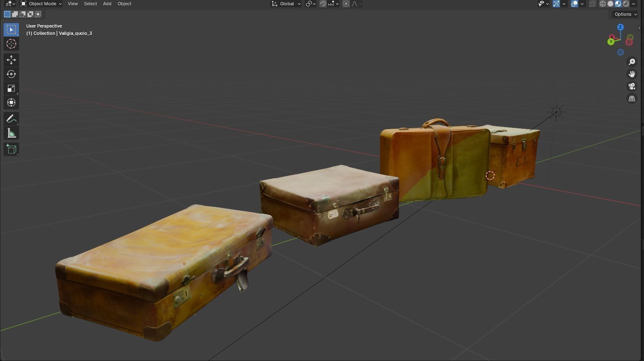Open the Select menu
Screen dimensions: 644x361
click(x=90, y=4)
